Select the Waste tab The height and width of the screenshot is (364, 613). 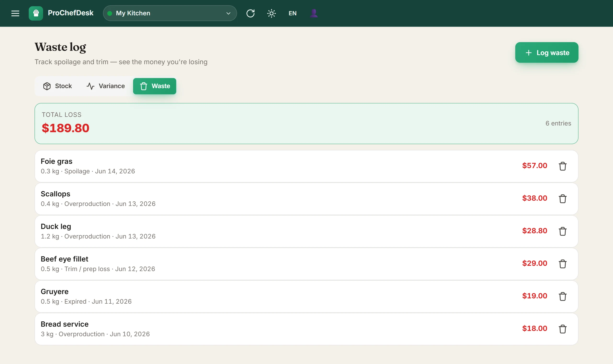[x=154, y=86]
